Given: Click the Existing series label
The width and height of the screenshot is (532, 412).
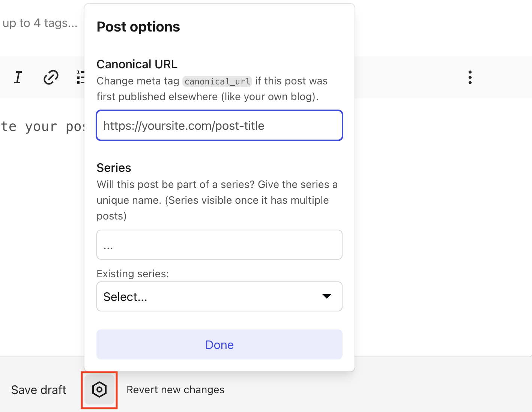Looking at the screenshot, I should click(x=133, y=274).
